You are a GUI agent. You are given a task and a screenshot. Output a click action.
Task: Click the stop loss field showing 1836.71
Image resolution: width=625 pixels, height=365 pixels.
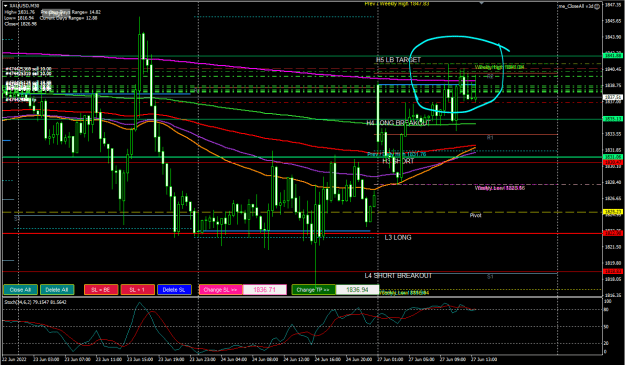coord(265,290)
